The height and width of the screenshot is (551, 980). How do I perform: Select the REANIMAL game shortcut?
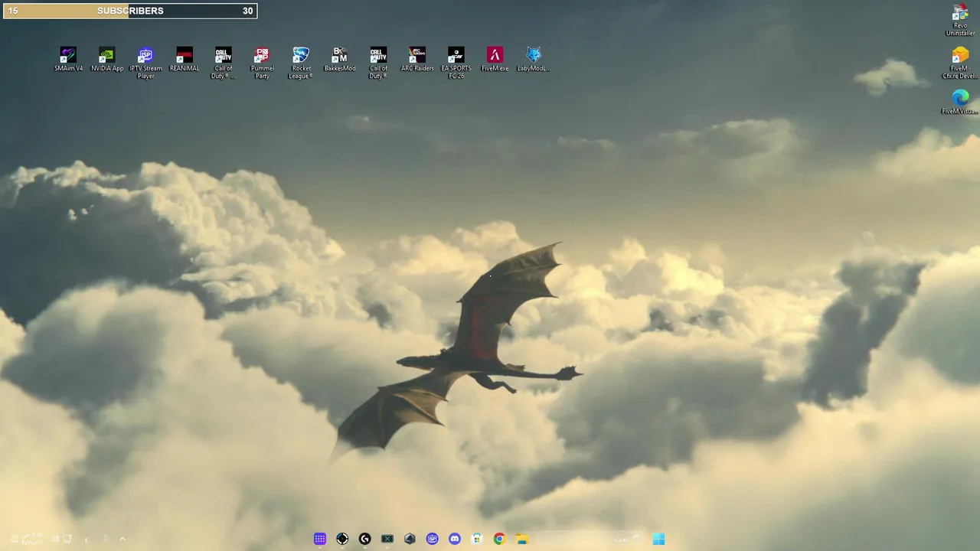(185, 60)
